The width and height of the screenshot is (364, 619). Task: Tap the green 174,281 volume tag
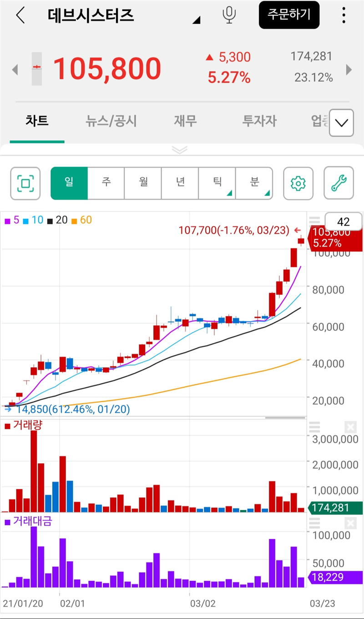[x=336, y=507]
